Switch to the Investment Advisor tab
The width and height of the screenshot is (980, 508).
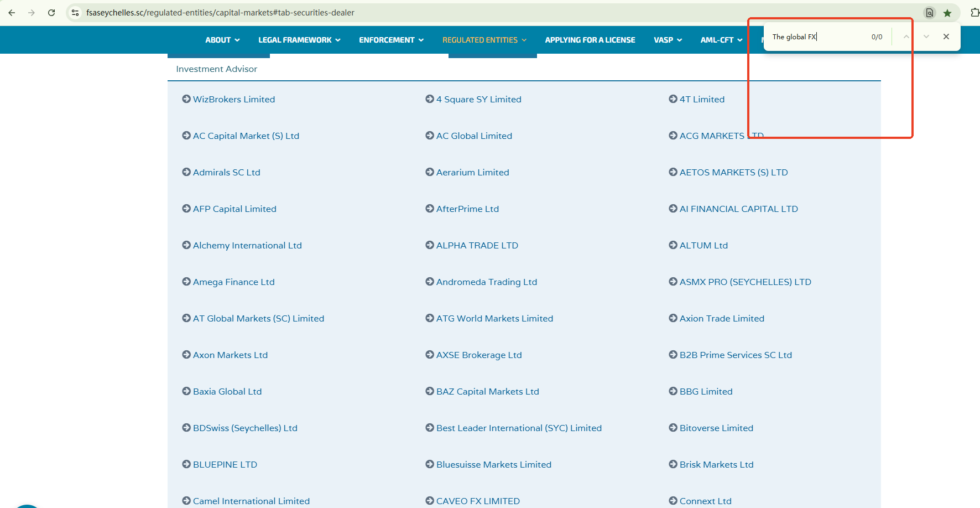click(x=217, y=69)
